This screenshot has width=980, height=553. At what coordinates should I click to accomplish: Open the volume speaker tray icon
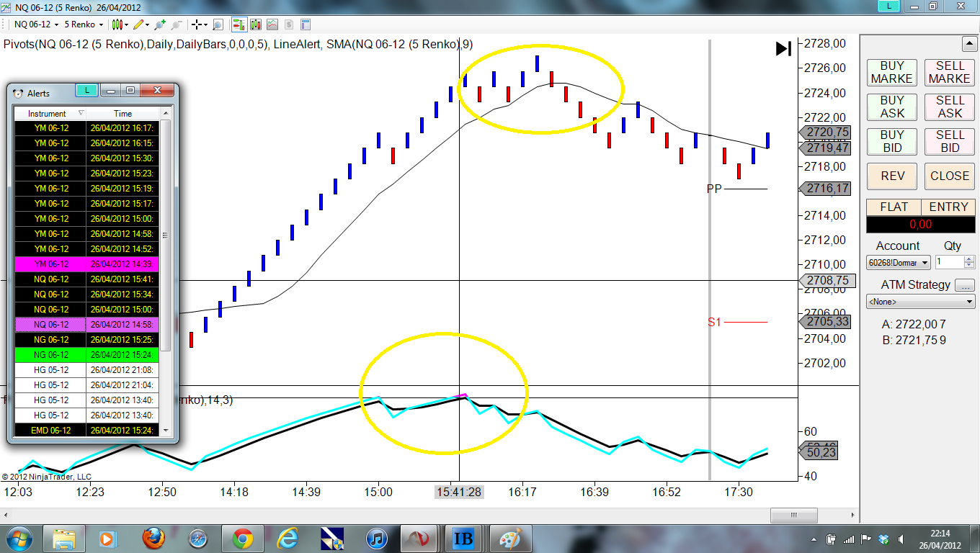click(901, 539)
